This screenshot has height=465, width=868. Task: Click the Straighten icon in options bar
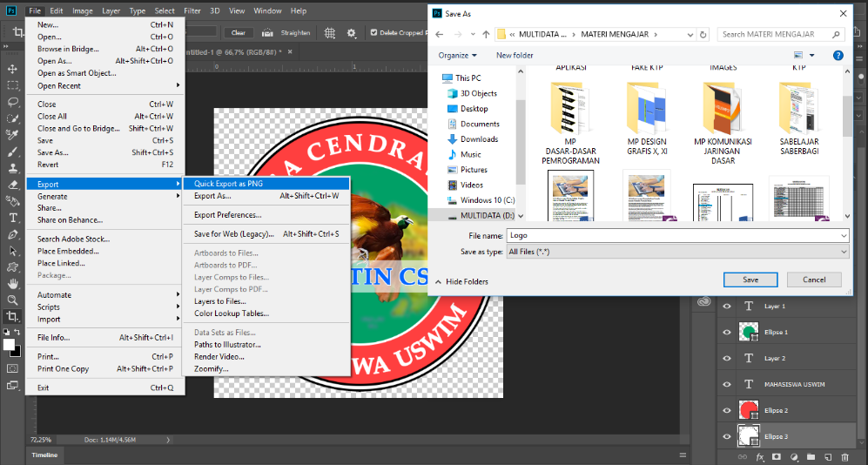coord(267,33)
